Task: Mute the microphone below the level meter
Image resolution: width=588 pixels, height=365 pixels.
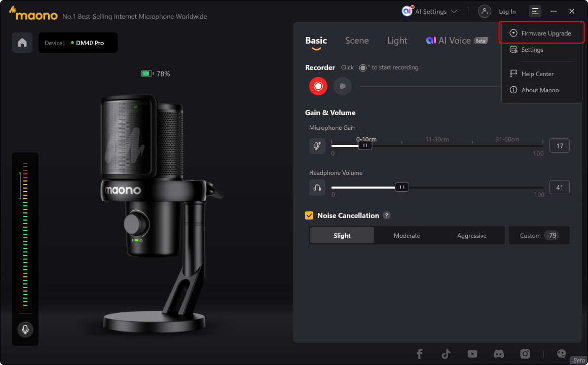Action: point(25,330)
